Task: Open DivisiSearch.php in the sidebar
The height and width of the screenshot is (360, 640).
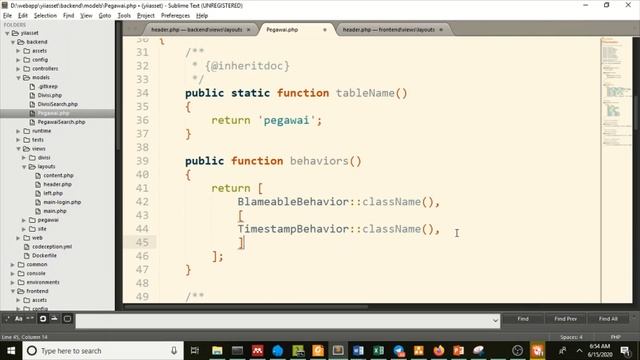Action: pos(58,104)
